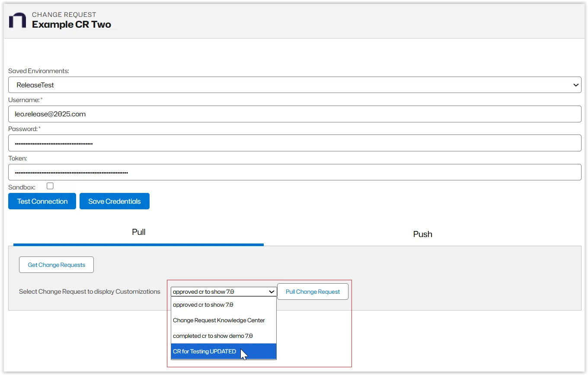588x375 pixels.
Task: Click the Save Credentials button
Action: coord(115,201)
